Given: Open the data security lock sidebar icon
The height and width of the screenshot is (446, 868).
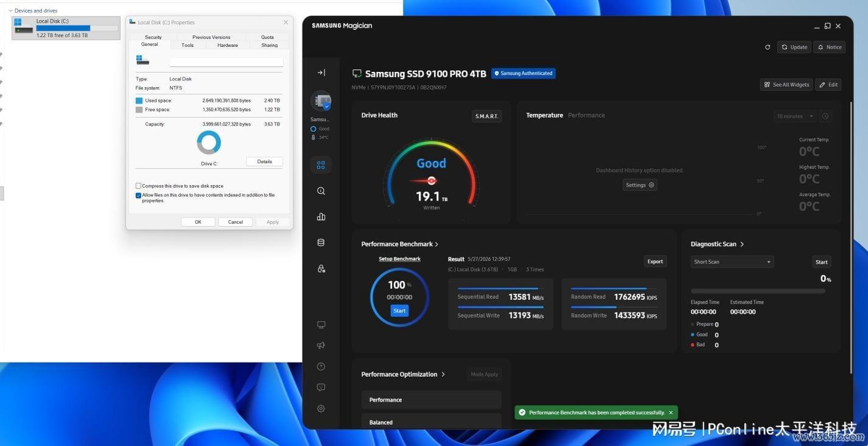Looking at the screenshot, I should point(321,268).
